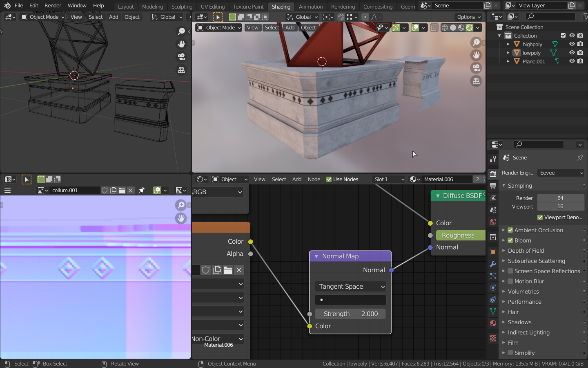The width and height of the screenshot is (588, 368).
Task: Click the Options button in the viewport header
Action: [469, 17]
